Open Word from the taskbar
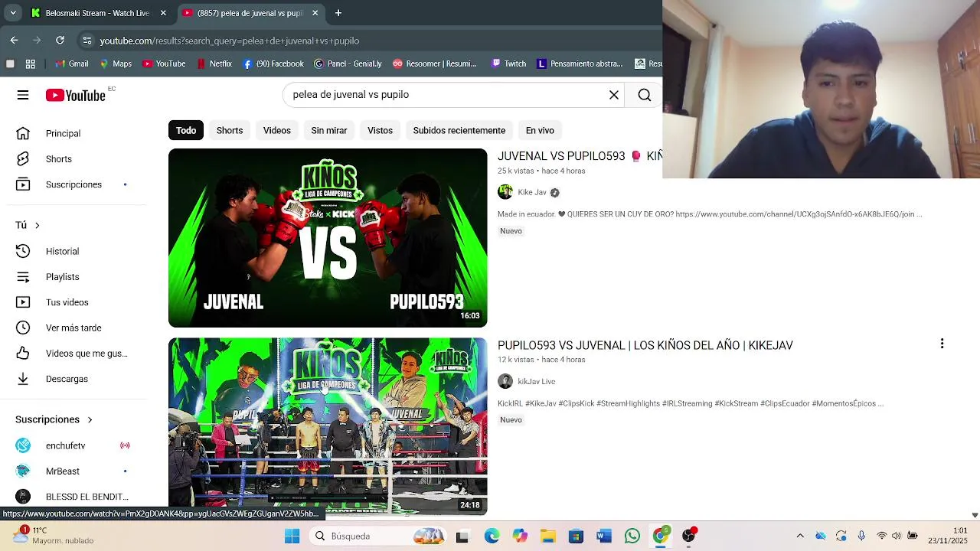The image size is (980, 551). pyautogui.click(x=604, y=536)
